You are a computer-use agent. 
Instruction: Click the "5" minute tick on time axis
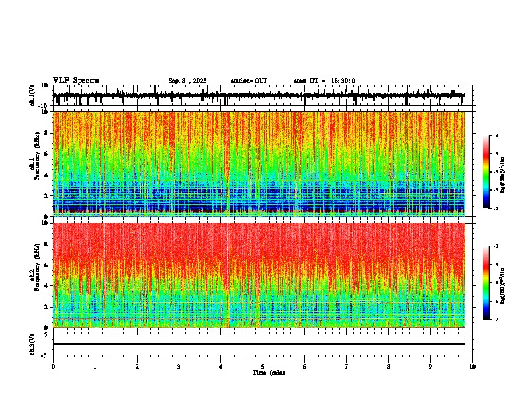[x=263, y=367]
